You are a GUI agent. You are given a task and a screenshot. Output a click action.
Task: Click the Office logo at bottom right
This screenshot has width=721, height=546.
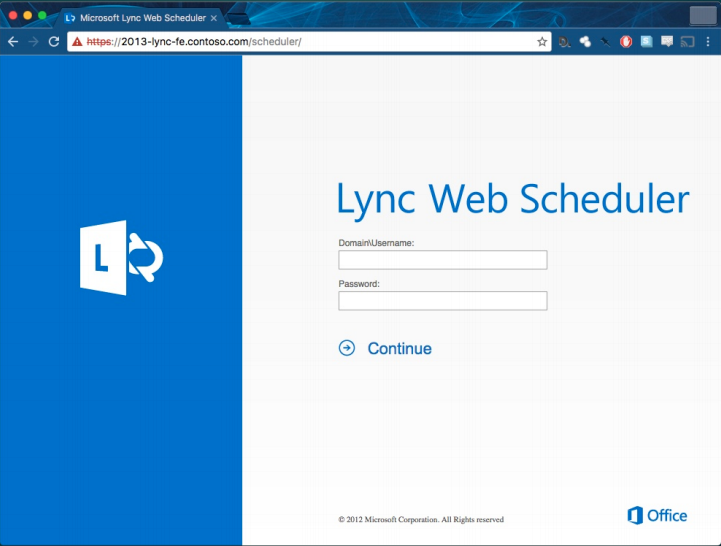click(x=657, y=516)
